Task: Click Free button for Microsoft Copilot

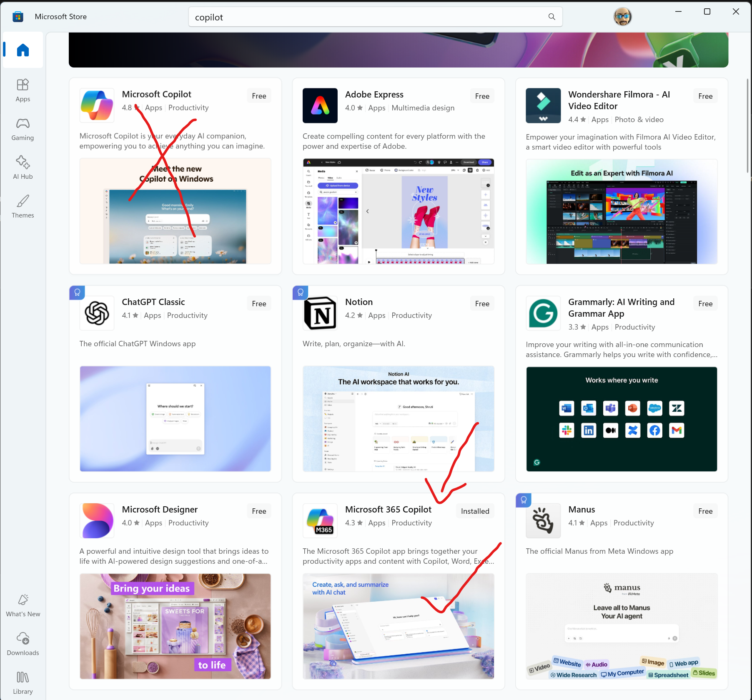Action: coord(259,96)
